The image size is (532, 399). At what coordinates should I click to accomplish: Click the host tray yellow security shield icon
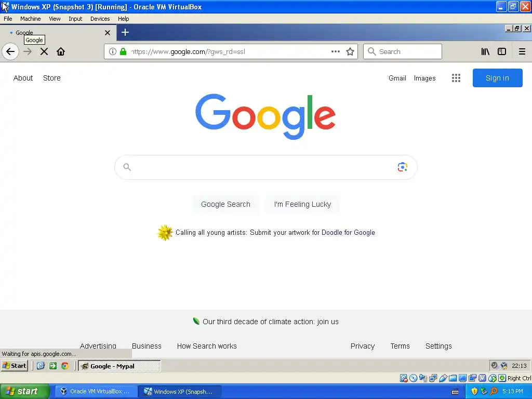click(x=474, y=391)
